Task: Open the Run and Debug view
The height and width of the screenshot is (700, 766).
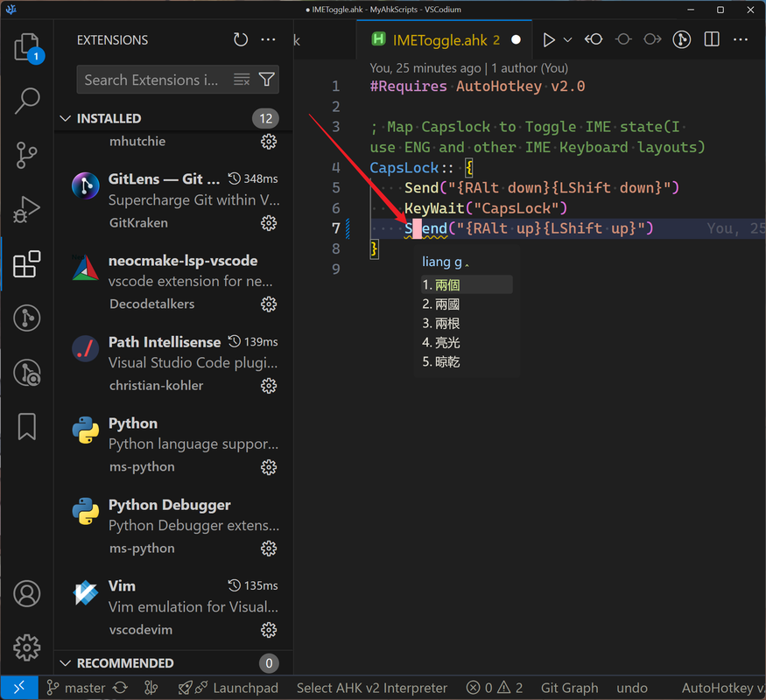Action: 27,210
